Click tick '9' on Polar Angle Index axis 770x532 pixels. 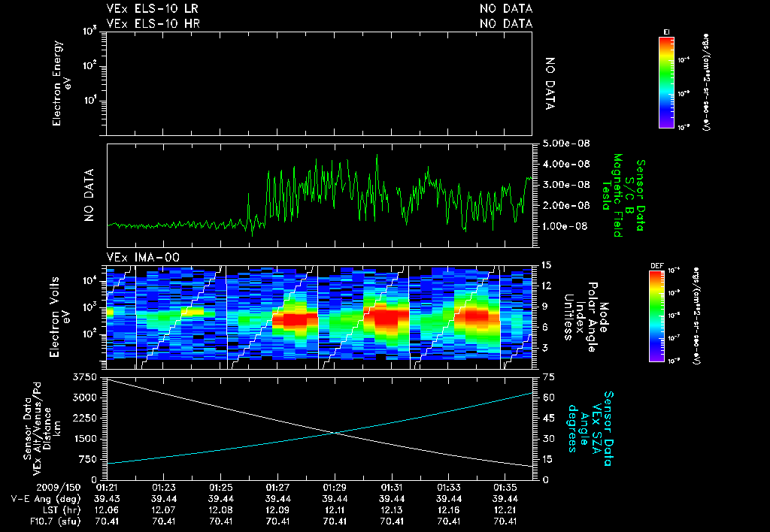pyautogui.click(x=546, y=307)
